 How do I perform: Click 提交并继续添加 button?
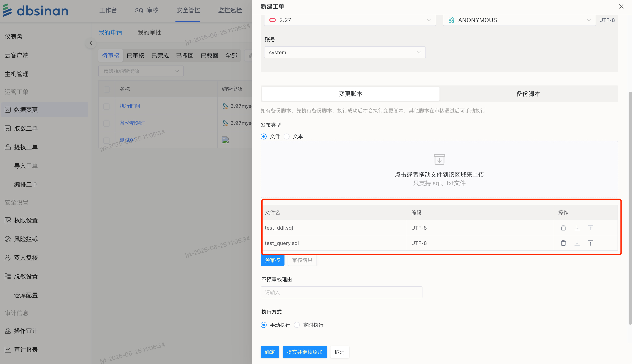point(305,352)
